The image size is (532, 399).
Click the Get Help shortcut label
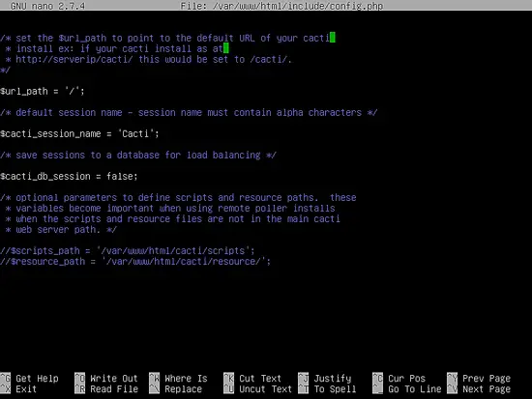[37, 379]
